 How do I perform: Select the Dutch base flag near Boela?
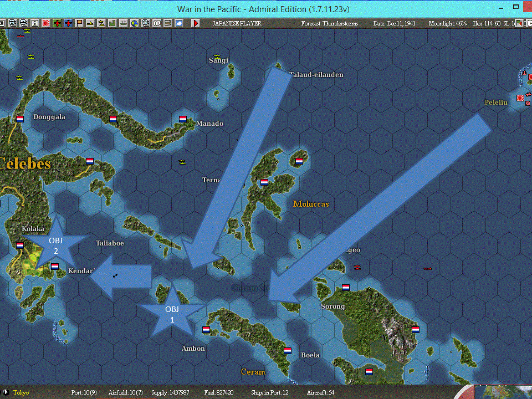pos(288,350)
